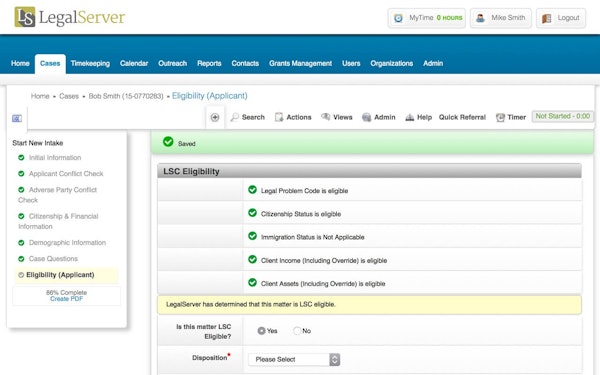
Task: Click the circular plus add icon
Action: [215, 117]
